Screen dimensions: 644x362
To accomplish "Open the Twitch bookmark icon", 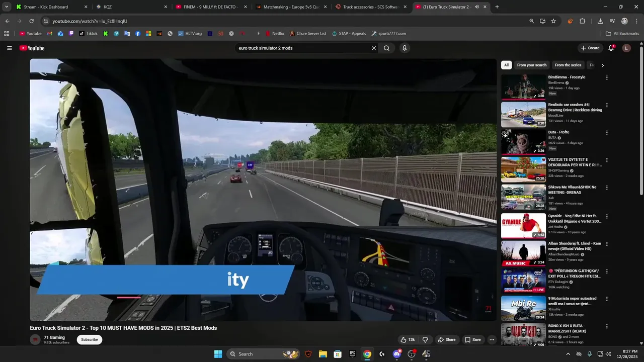I will coord(71,34).
